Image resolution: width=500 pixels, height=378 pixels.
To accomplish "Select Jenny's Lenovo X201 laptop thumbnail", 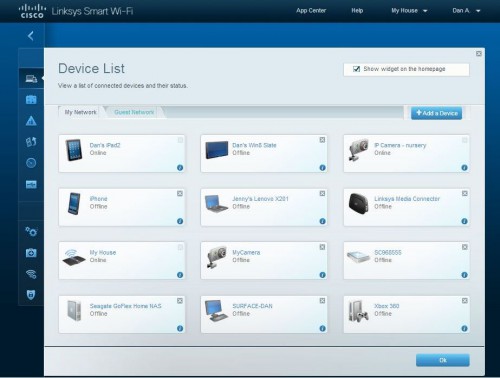I will pyautogui.click(x=216, y=203).
